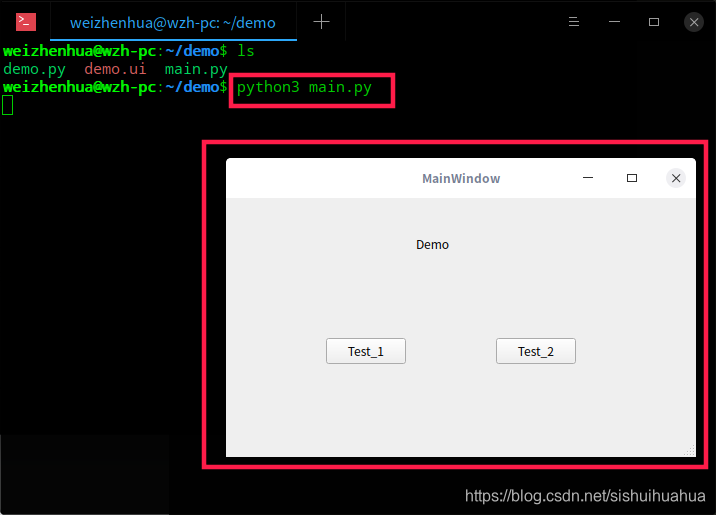Minimize the terminal window
The height and width of the screenshot is (515, 716).
pos(614,22)
